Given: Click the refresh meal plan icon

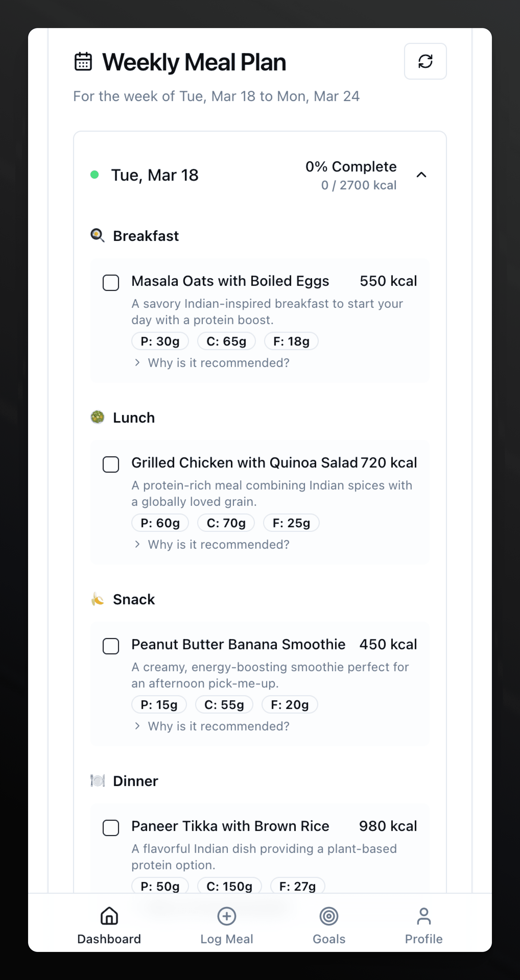Looking at the screenshot, I should pos(425,61).
